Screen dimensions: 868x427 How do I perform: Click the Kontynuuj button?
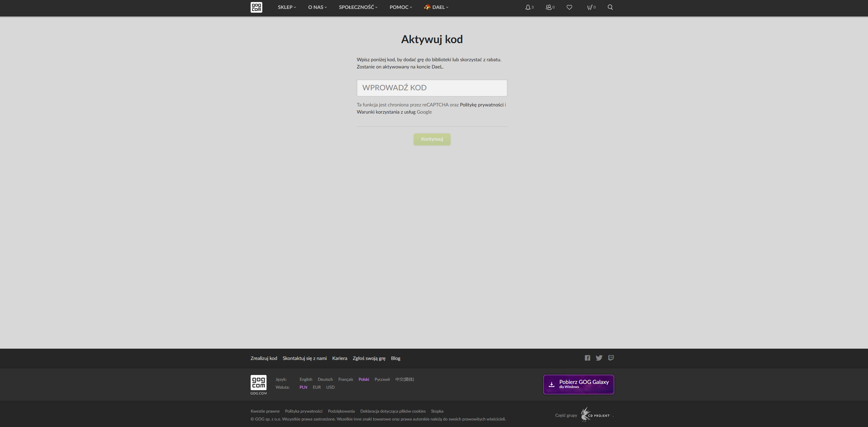[x=432, y=139]
